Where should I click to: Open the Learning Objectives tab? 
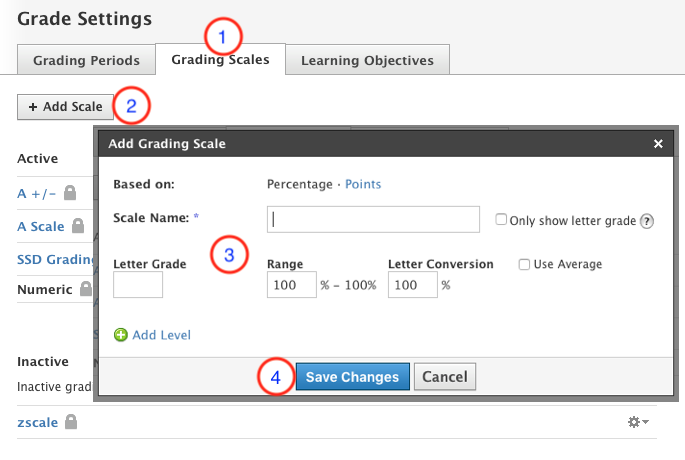(x=367, y=60)
